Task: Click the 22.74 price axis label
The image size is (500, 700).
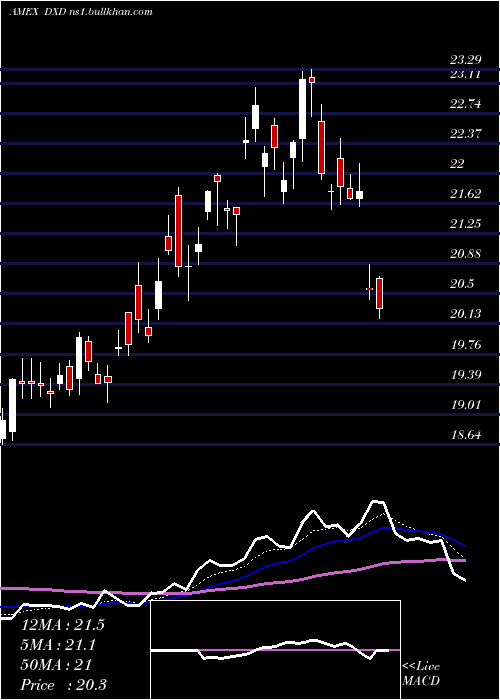Action: (x=465, y=104)
